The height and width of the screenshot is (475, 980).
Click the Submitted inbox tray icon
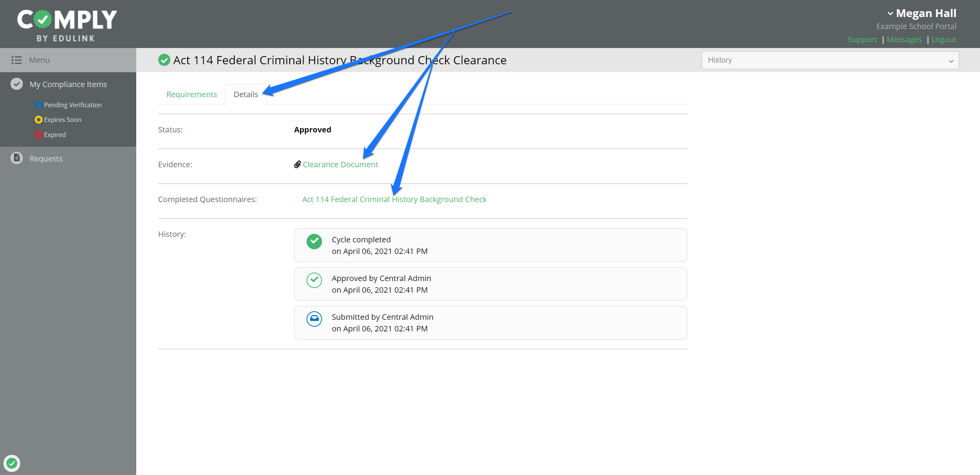(x=314, y=319)
